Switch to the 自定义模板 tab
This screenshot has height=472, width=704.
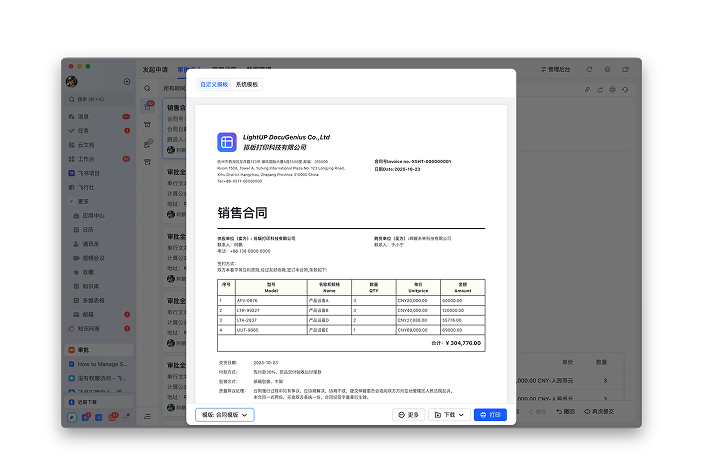point(214,84)
